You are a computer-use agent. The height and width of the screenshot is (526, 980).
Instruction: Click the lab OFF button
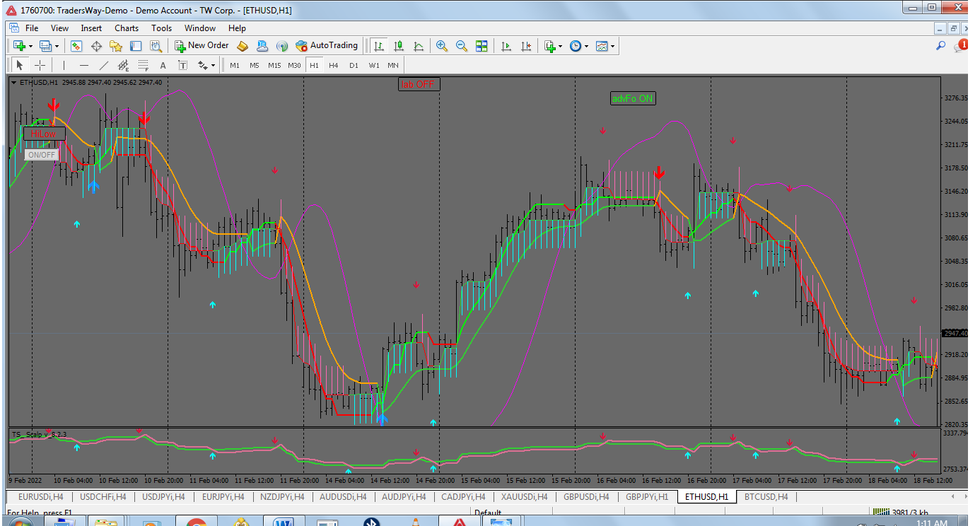[x=419, y=84]
